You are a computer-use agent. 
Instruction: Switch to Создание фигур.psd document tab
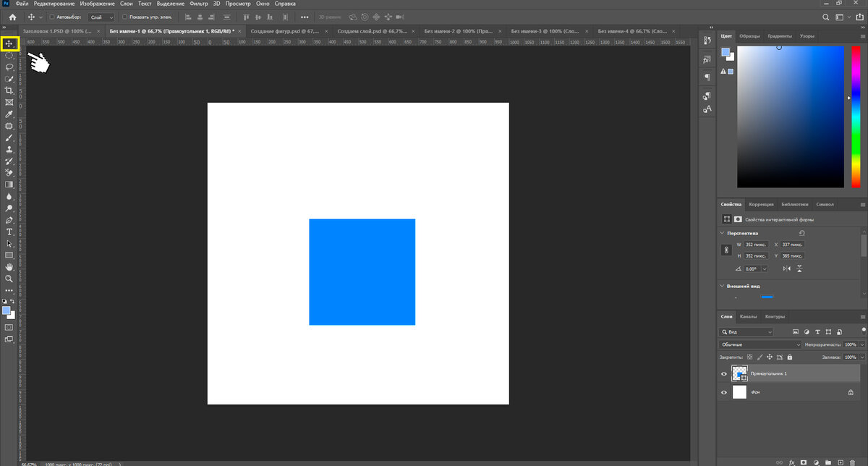coord(289,31)
